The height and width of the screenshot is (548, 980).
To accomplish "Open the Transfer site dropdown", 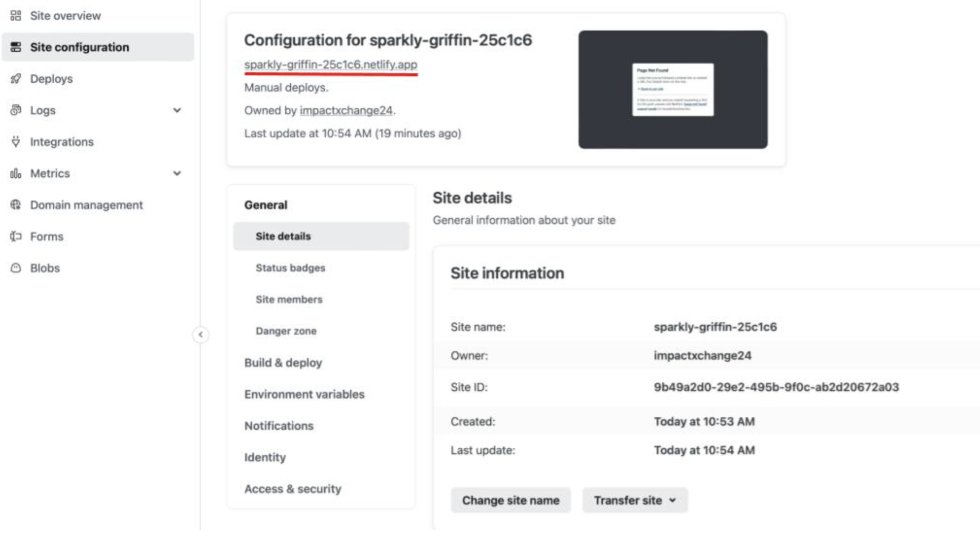I will coord(635,500).
